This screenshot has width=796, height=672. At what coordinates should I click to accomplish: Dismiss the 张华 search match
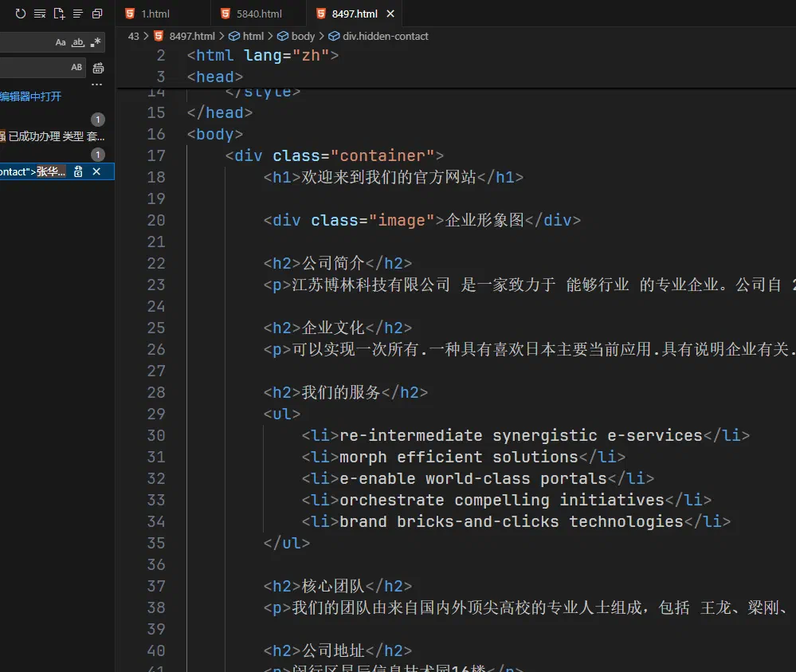(96, 171)
